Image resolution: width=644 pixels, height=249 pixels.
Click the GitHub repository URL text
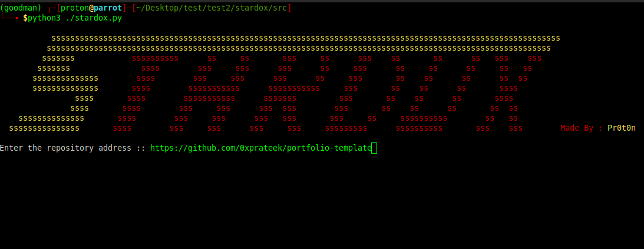[261, 148]
